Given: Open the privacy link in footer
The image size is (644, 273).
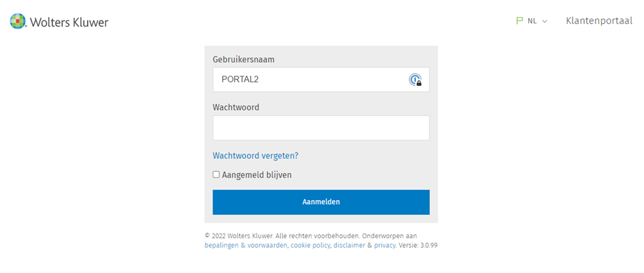Looking at the screenshot, I should coord(385,246).
